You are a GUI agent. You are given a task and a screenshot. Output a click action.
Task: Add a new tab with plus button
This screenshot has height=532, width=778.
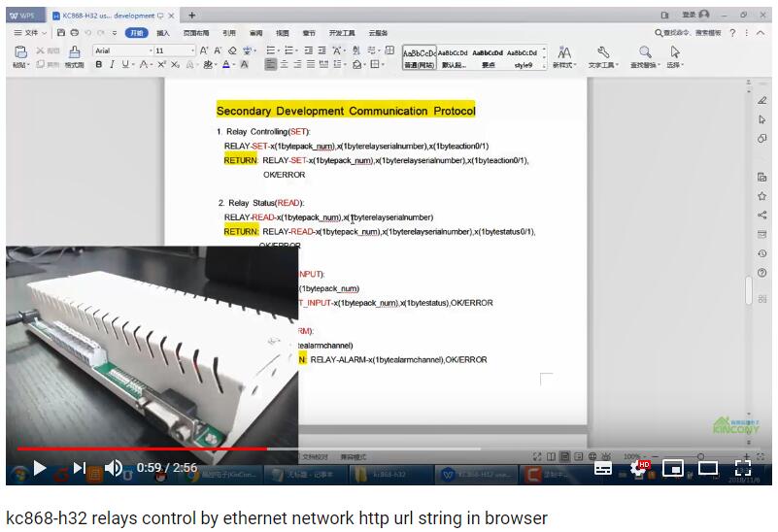[x=191, y=15]
